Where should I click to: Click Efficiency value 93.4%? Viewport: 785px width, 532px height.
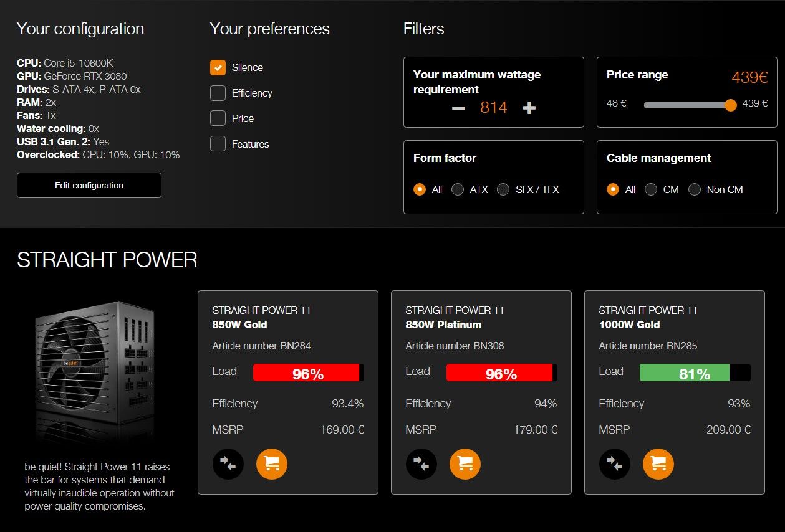[x=347, y=404]
